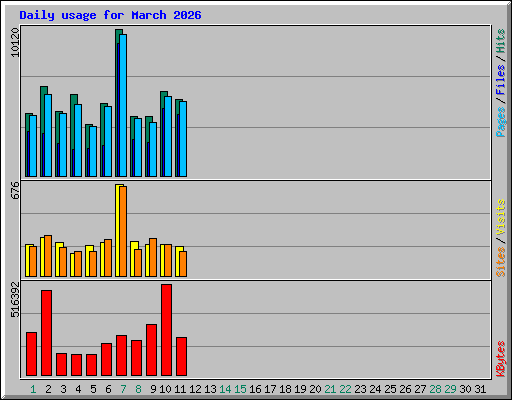Viewport: 512px width, 400px height.
Task: Click day label 20 on x-axis
Action: (x=315, y=389)
